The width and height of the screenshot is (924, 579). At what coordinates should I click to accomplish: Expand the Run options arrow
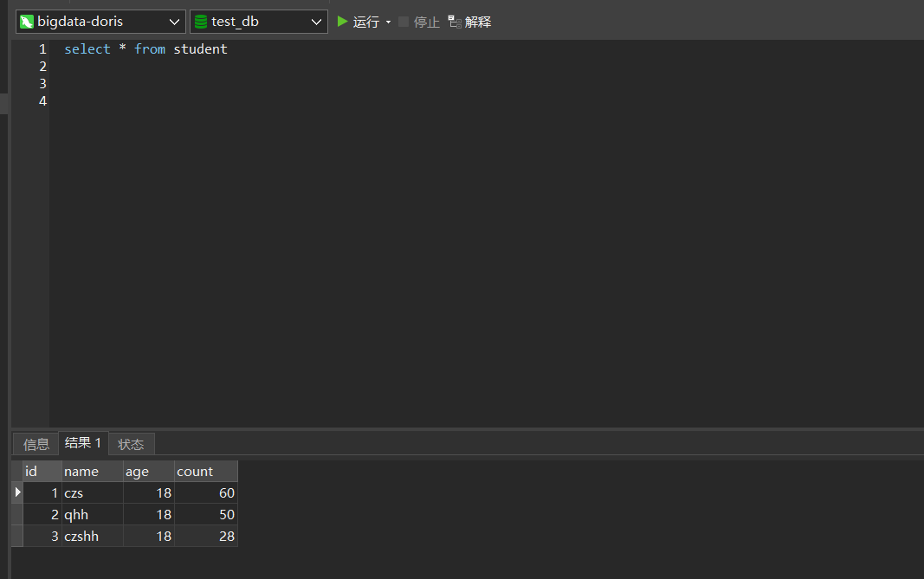click(388, 23)
